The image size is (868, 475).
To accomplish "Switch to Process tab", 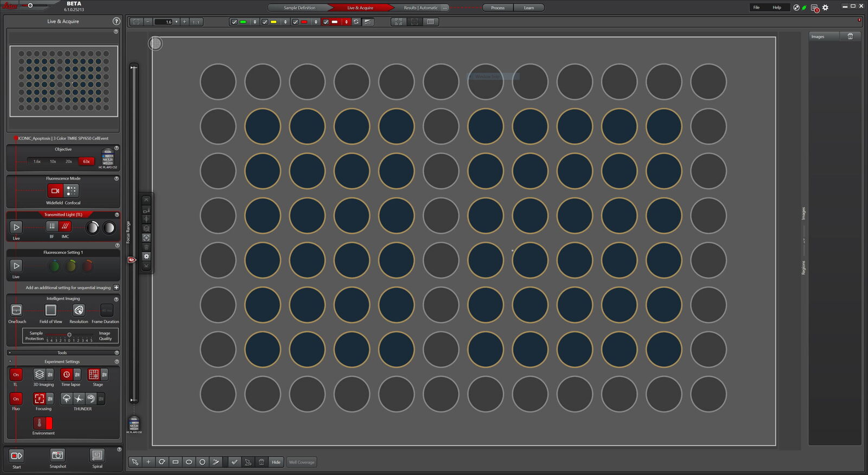I will 497,8.
